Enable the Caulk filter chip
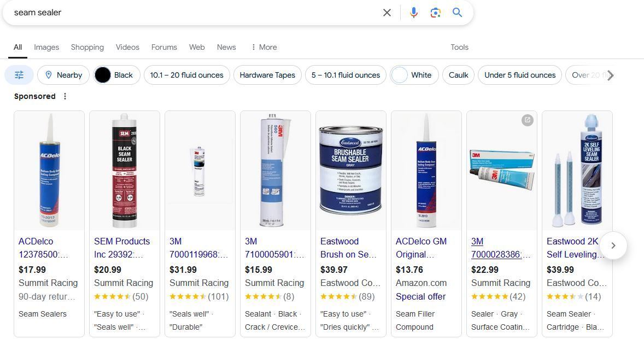 tap(458, 75)
